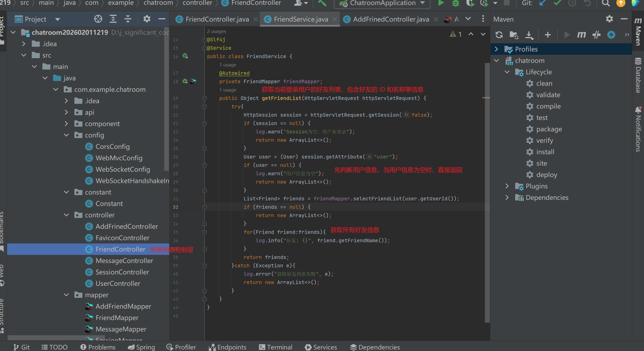Collapse the controller package folder

coord(66,215)
